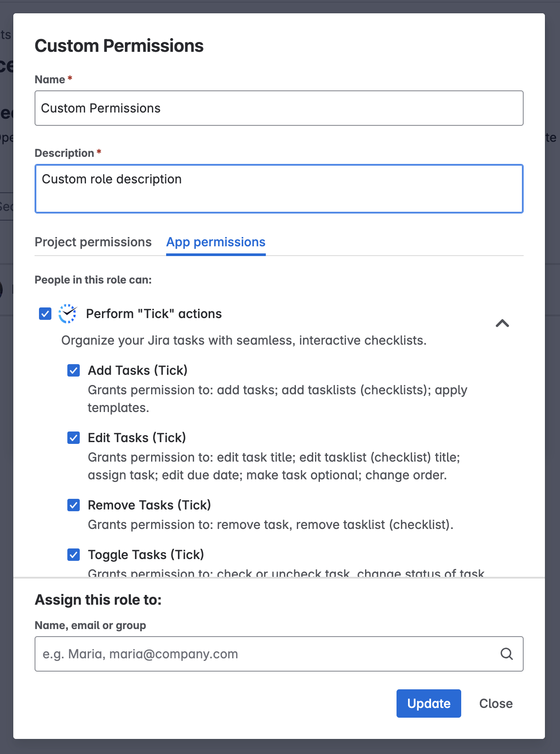Uncheck Add Tasks (Tick) permission
Screen dimensions: 560x754
(74, 370)
